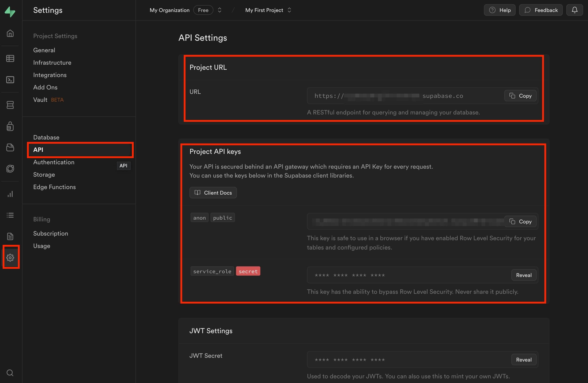Select General in Project Settings
The height and width of the screenshot is (383, 588).
[44, 50]
